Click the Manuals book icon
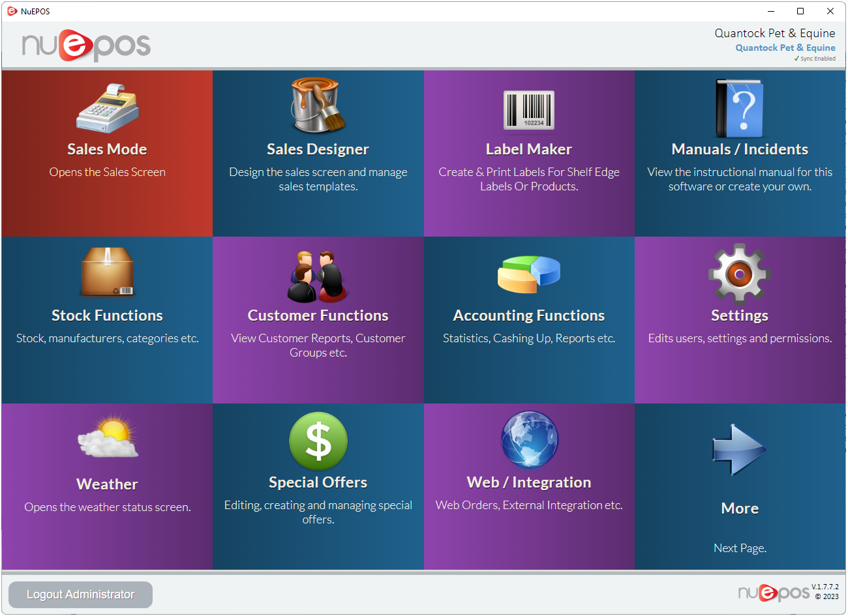 tap(740, 108)
